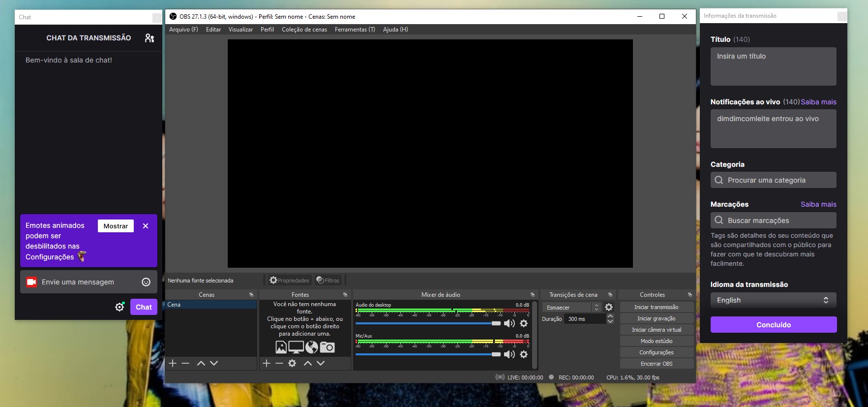
Task: Open community users icon in chat header
Action: pos(150,38)
